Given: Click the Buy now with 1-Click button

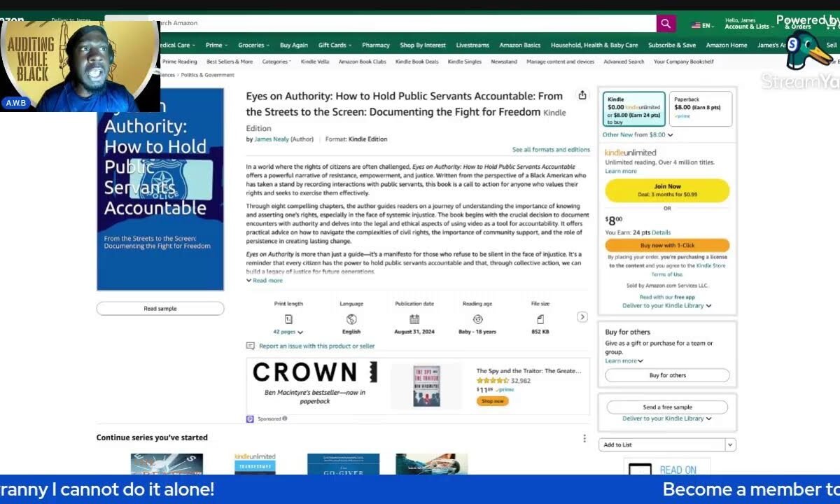Looking at the screenshot, I should (x=667, y=245).
